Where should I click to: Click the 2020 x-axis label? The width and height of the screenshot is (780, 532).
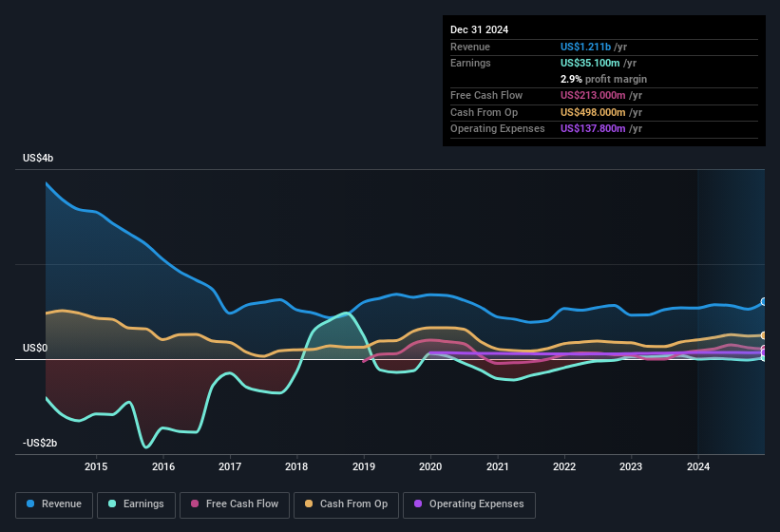click(x=430, y=466)
